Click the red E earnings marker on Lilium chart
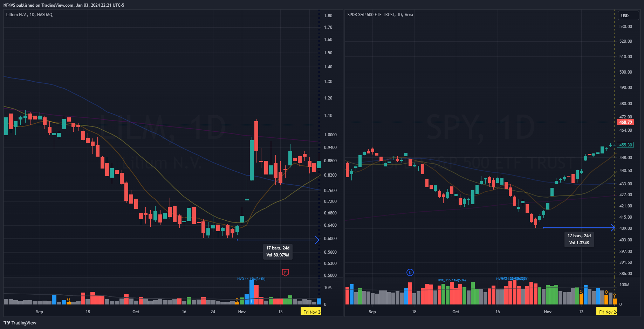 (285, 273)
